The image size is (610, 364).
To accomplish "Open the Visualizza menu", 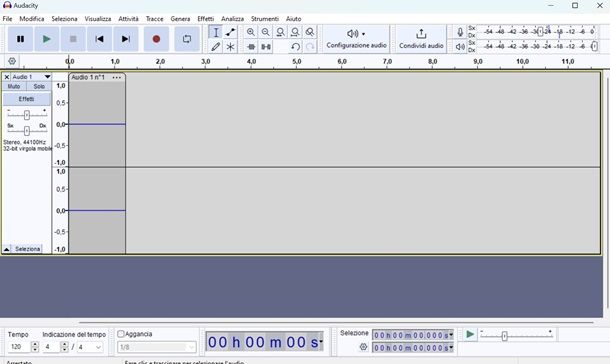I will 98,19.
